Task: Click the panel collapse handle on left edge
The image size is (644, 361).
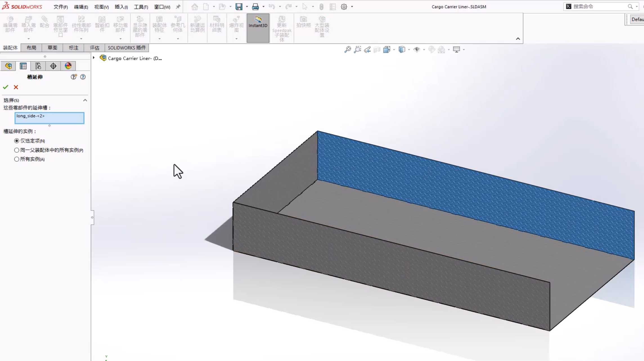Action: point(92,217)
